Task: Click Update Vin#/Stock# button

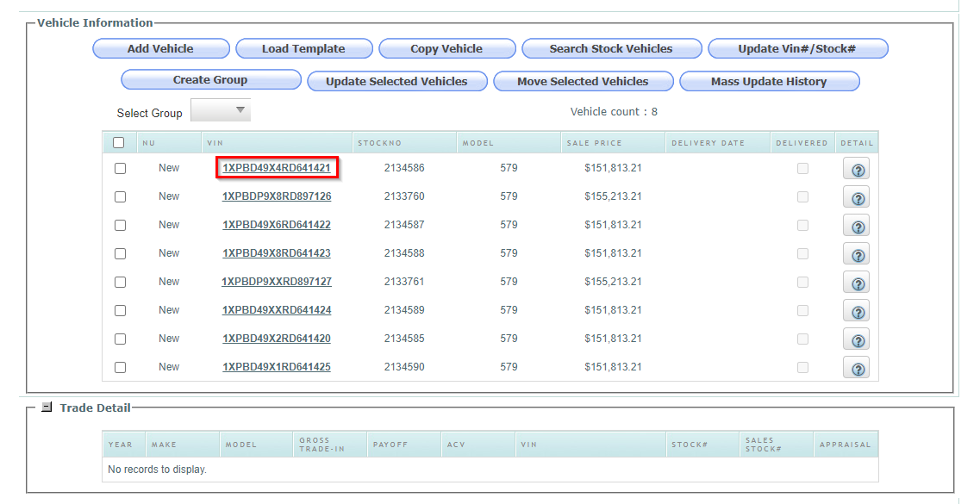Action: click(x=797, y=49)
